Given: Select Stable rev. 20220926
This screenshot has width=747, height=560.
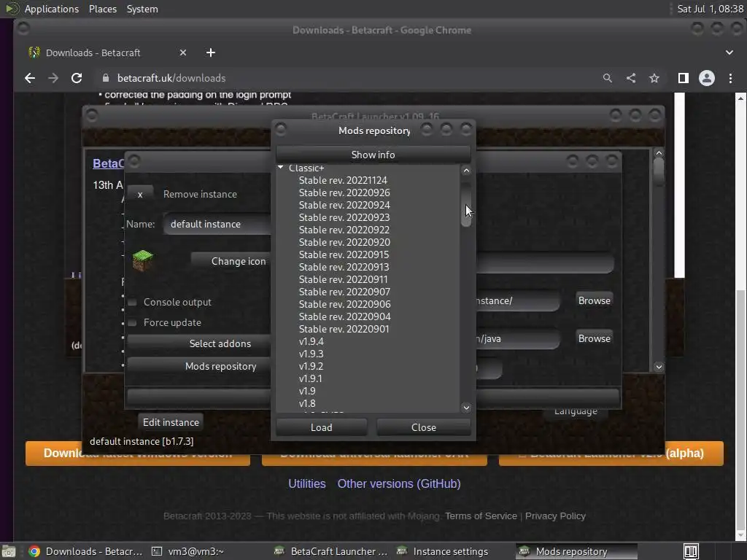Looking at the screenshot, I should (x=344, y=192).
